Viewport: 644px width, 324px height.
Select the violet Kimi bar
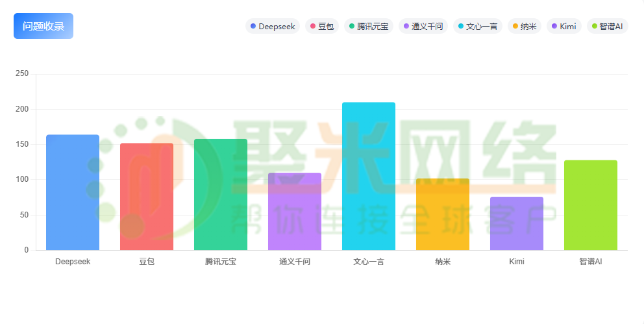[x=517, y=223]
